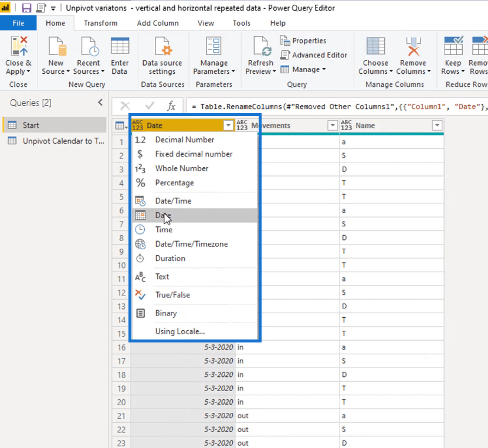
Task: Choose Decimal Number data type
Action: [x=195, y=140]
